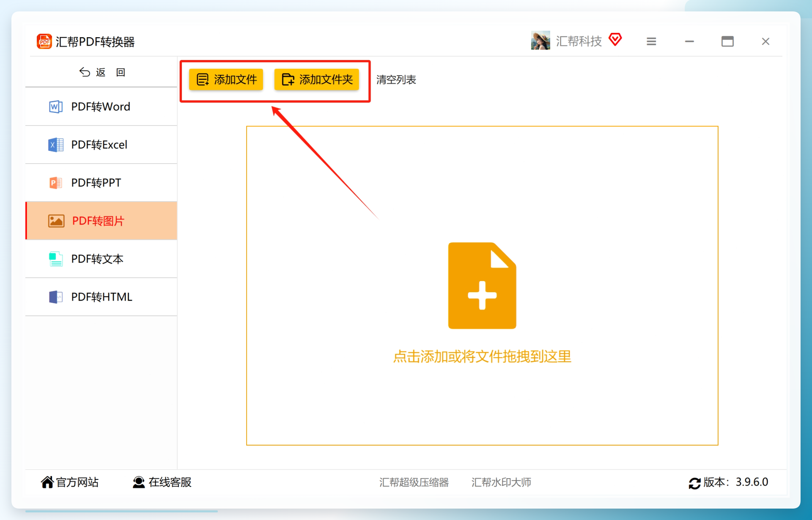Select the PDF转Excel option
The width and height of the screenshot is (812, 520).
101,145
